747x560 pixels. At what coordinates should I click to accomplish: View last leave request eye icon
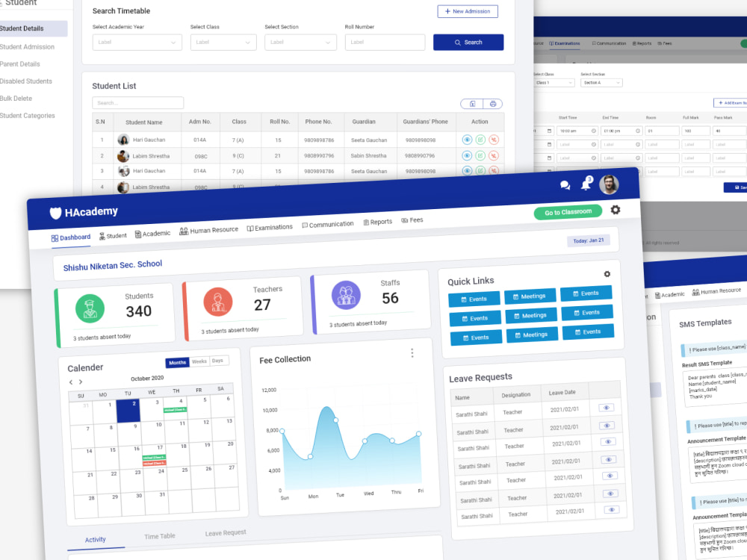(x=612, y=509)
